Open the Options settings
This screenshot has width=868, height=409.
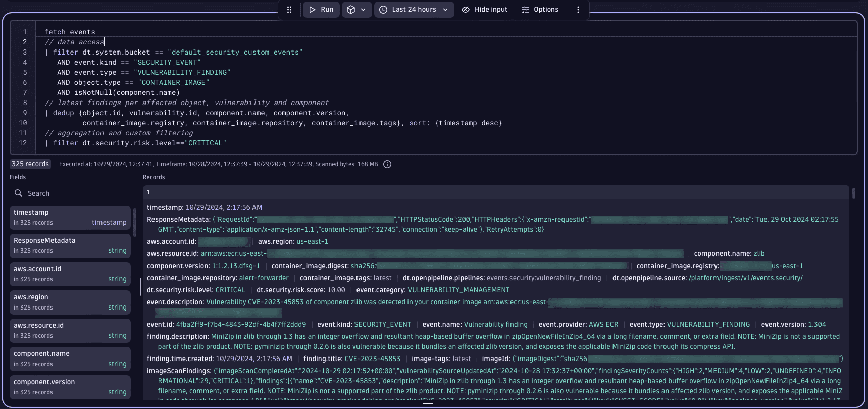pyautogui.click(x=540, y=10)
